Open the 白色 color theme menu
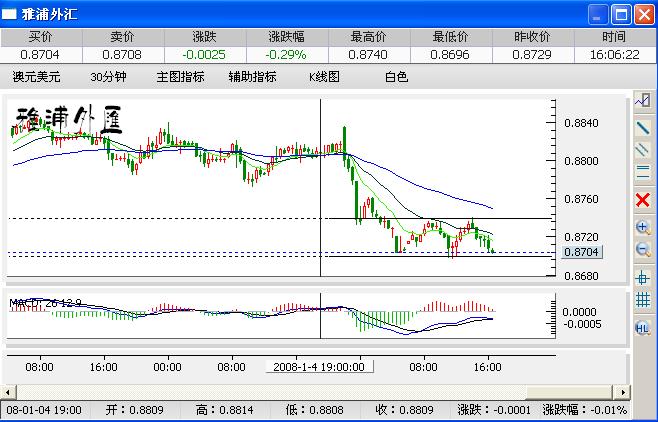The image size is (658, 422). (396, 77)
